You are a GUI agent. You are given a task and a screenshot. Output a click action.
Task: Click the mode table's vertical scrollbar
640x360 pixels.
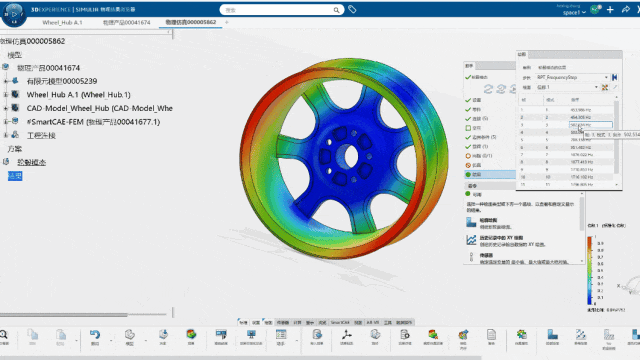tap(616, 137)
